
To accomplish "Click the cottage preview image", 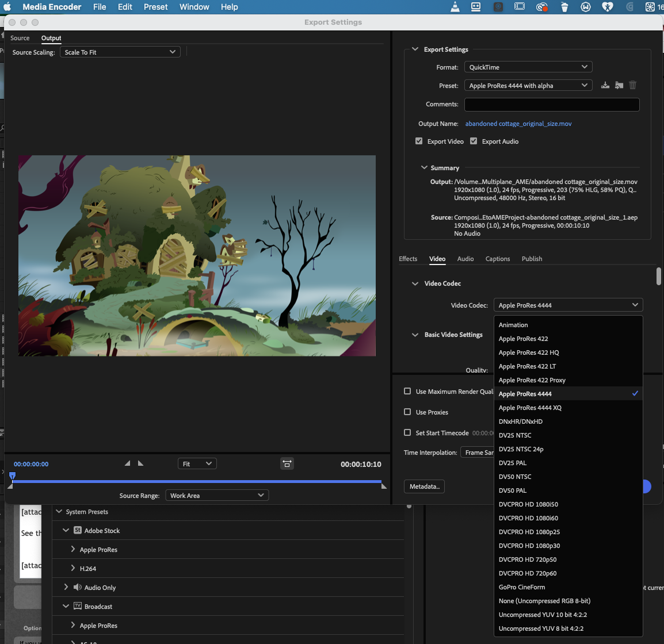I will point(197,255).
